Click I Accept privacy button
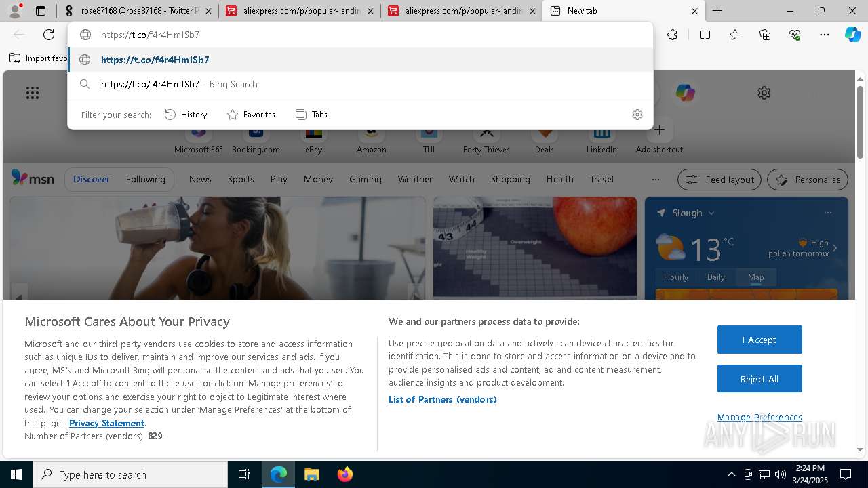Screen dimensions: 868x488 tap(759, 340)
